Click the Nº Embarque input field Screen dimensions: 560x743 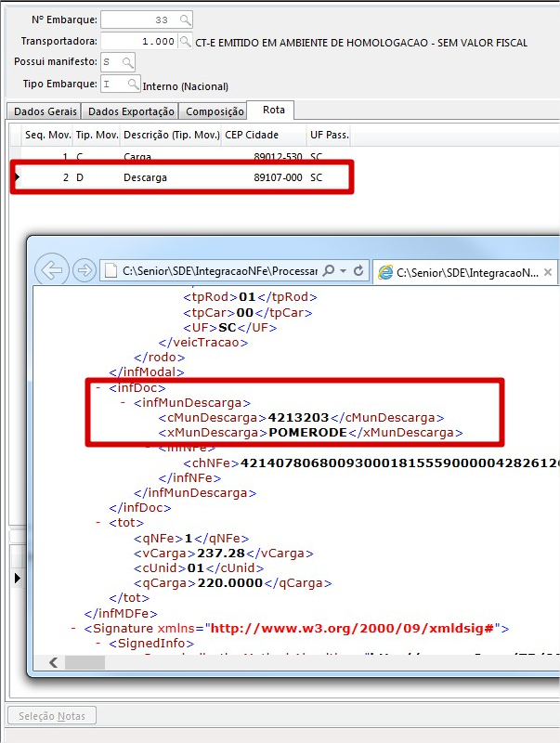tap(137, 20)
